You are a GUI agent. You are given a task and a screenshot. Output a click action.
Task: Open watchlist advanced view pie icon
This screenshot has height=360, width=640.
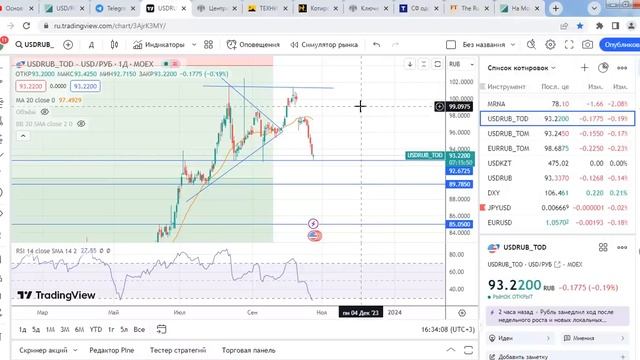point(603,68)
